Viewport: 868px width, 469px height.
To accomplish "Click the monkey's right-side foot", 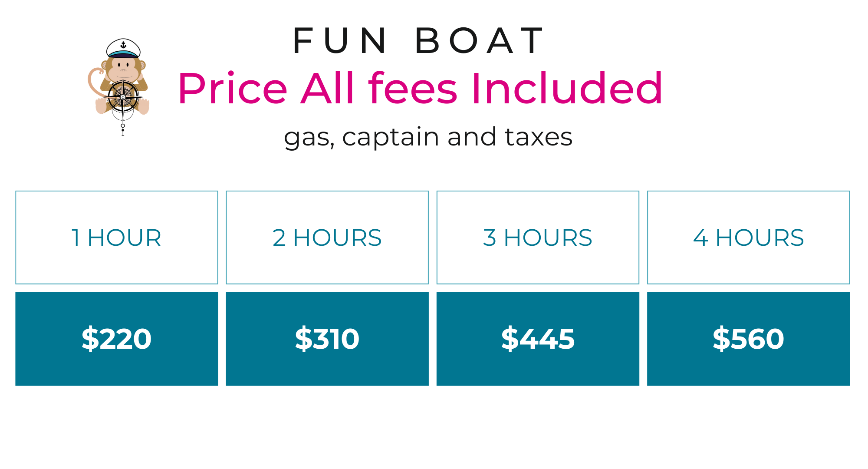I will tap(144, 106).
